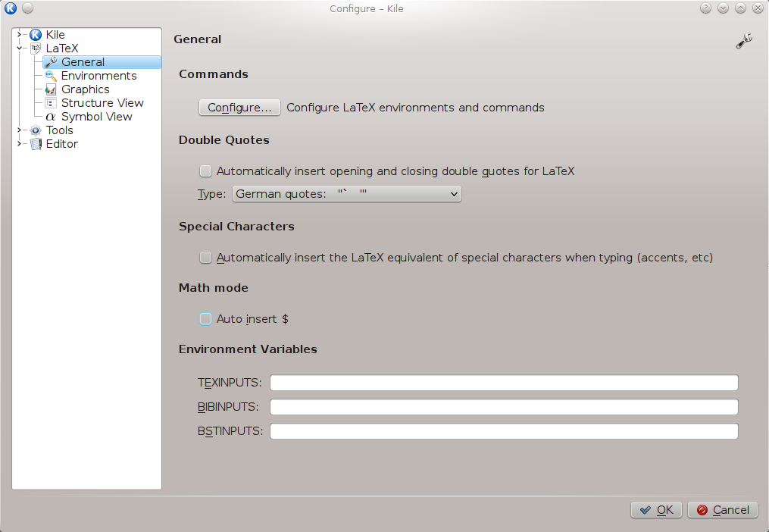Click the Kile logo in title bar
This screenshot has width=769, height=532.
11,8
